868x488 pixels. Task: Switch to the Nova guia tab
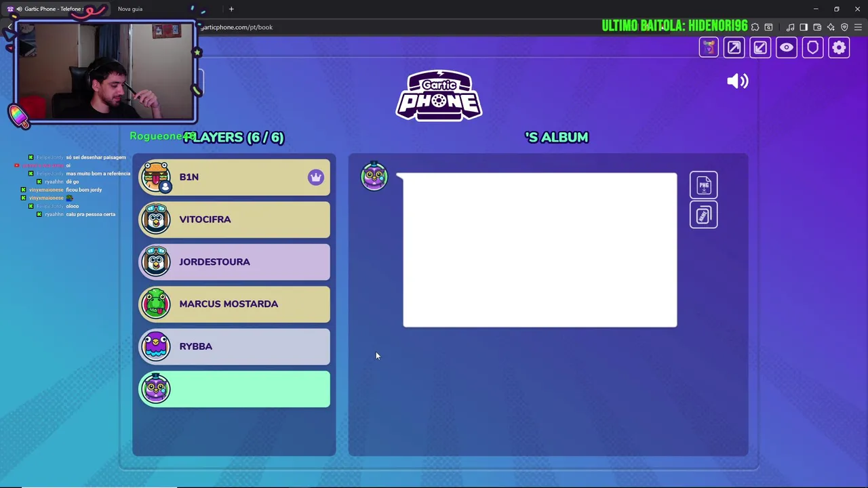point(130,9)
